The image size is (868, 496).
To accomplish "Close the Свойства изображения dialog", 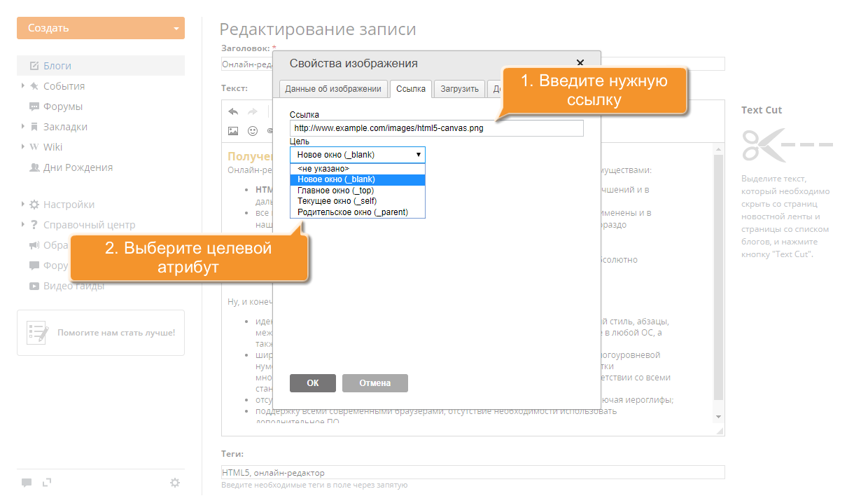I will (x=580, y=63).
